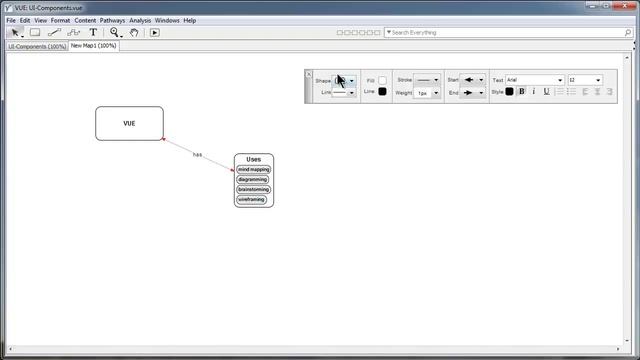Screen dimensions: 640x360
Task: Toggle the bulleted list button
Action: (x=571, y=91)
